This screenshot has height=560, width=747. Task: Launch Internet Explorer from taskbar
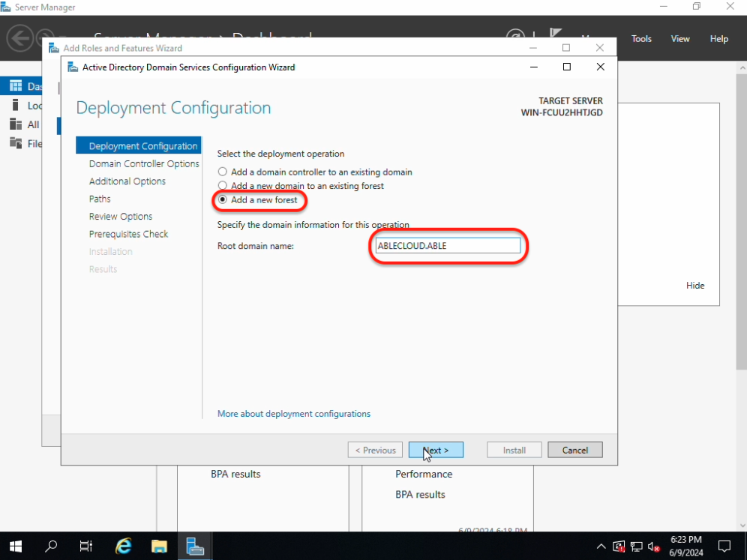tap(124, 547)
